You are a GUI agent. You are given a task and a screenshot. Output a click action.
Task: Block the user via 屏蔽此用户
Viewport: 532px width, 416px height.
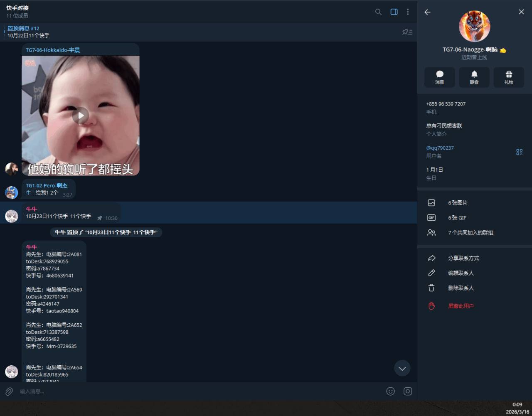click(x=475, y=306)
